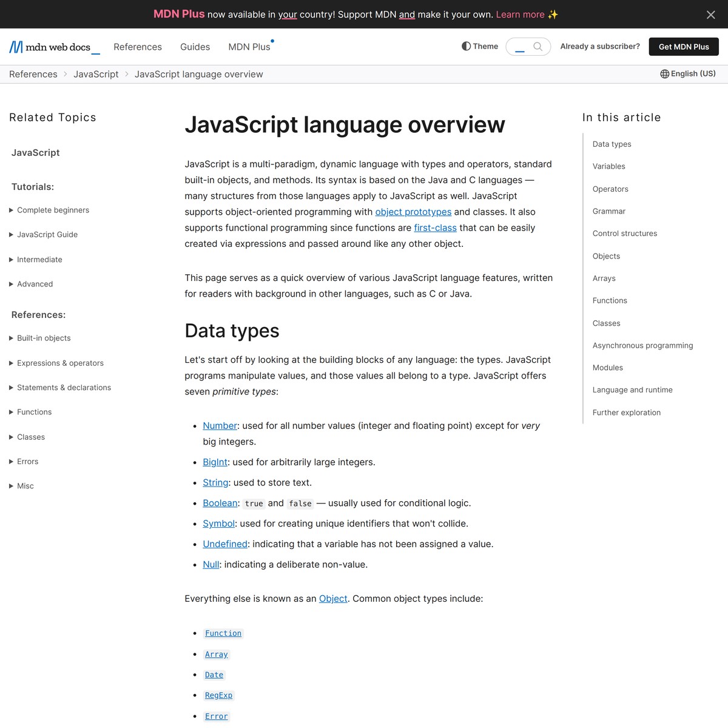Open the Symbol primitive type link
The image size is (728, 728).
coord(219,524)
